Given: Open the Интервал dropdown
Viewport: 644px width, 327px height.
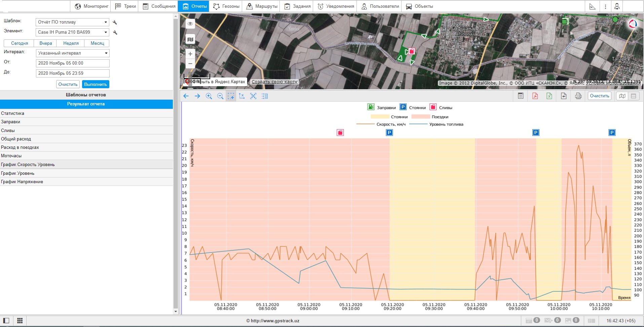Looking at the screenshot, I should tap(73, 53).
